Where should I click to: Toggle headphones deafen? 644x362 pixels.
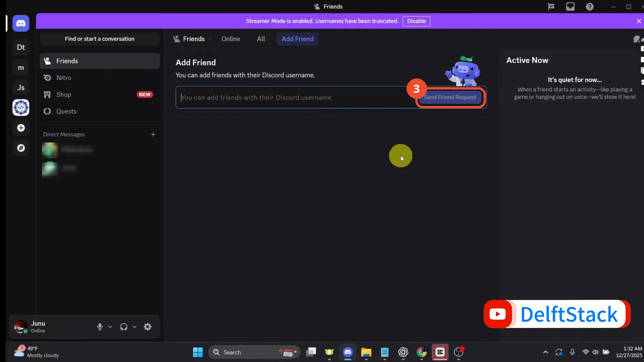tap(124, 327)
